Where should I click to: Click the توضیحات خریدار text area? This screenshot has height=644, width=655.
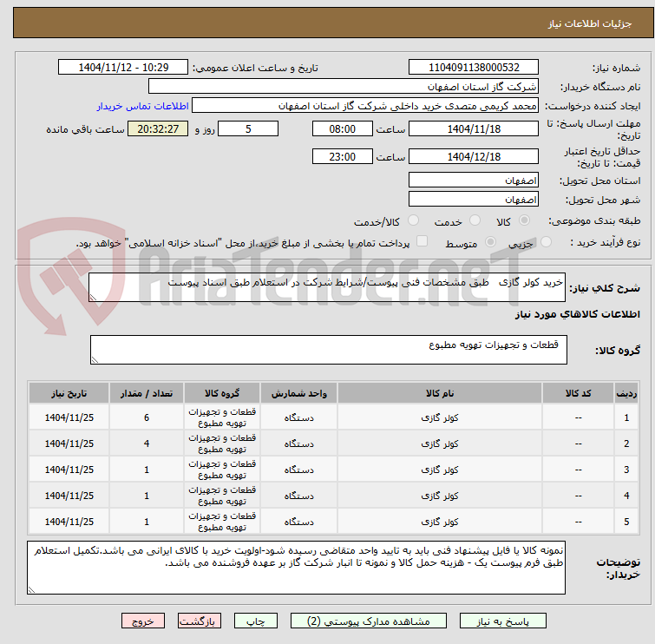point(296,568)
